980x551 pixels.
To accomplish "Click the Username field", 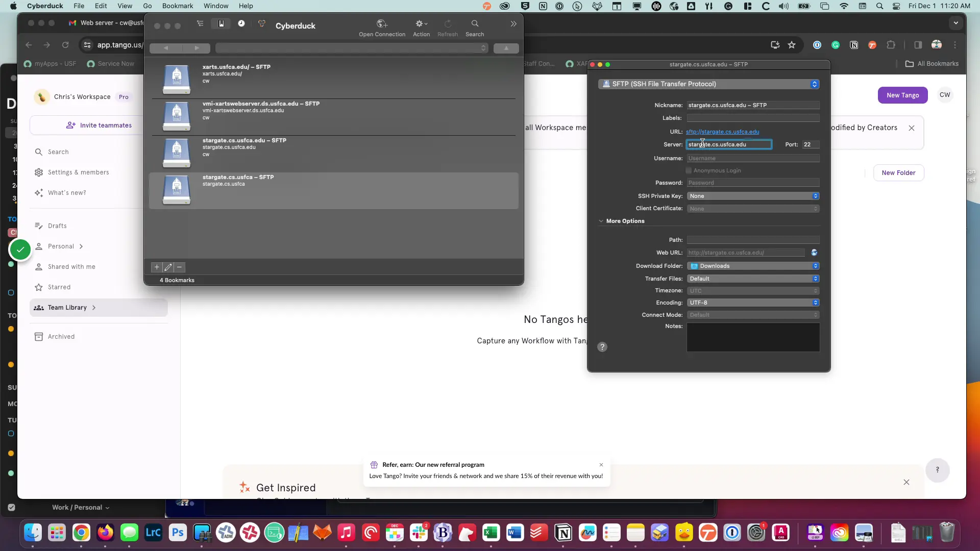I will click(x=753, y=158).
